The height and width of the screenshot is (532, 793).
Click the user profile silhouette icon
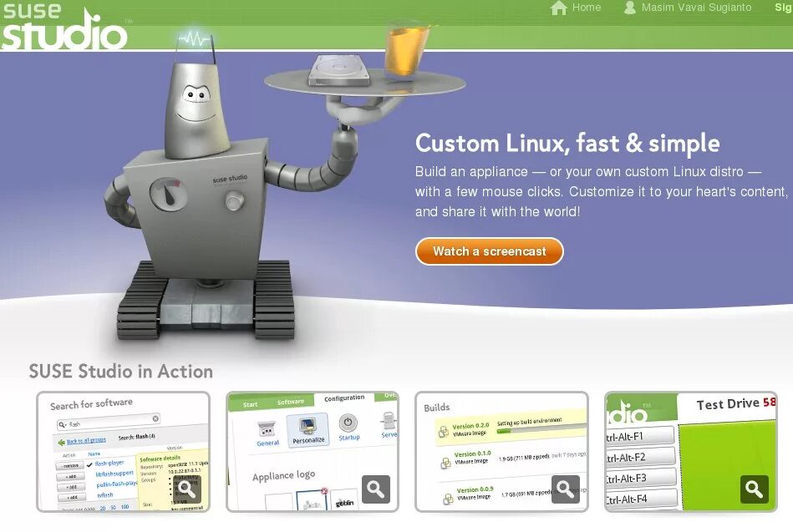click(630, 8)
